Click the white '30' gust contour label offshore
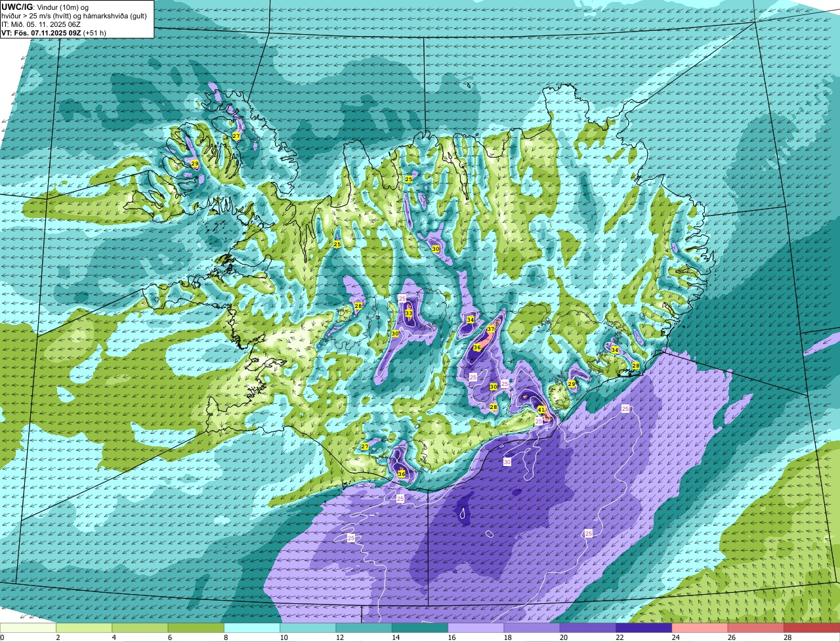 [507, 462]
